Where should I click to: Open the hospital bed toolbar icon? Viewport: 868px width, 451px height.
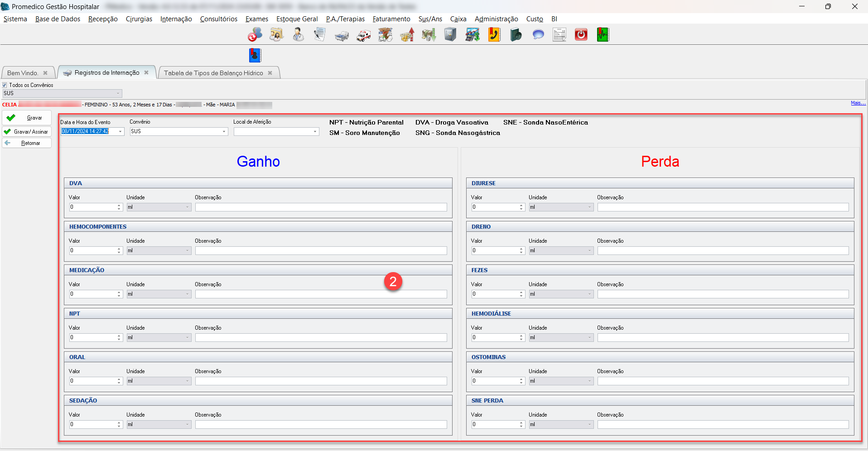pyautogui.click(x=342, y=35)
